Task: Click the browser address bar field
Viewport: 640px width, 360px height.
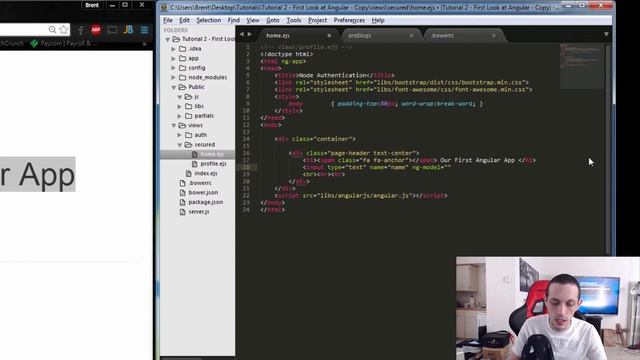Action: (23, 29)
